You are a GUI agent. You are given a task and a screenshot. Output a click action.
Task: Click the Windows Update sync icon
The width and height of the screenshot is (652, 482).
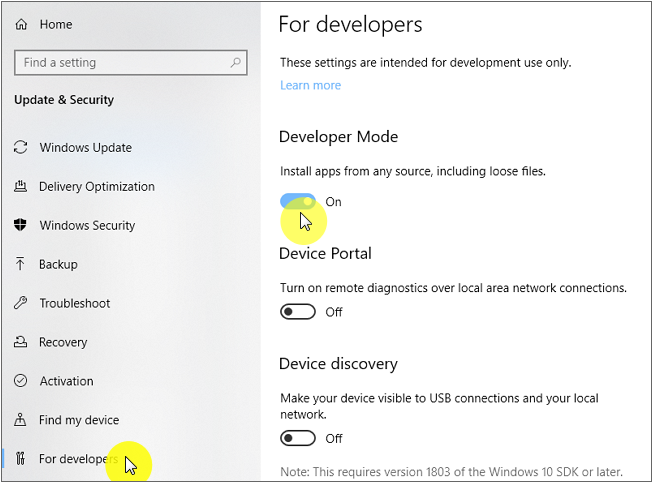click(20, 148)
